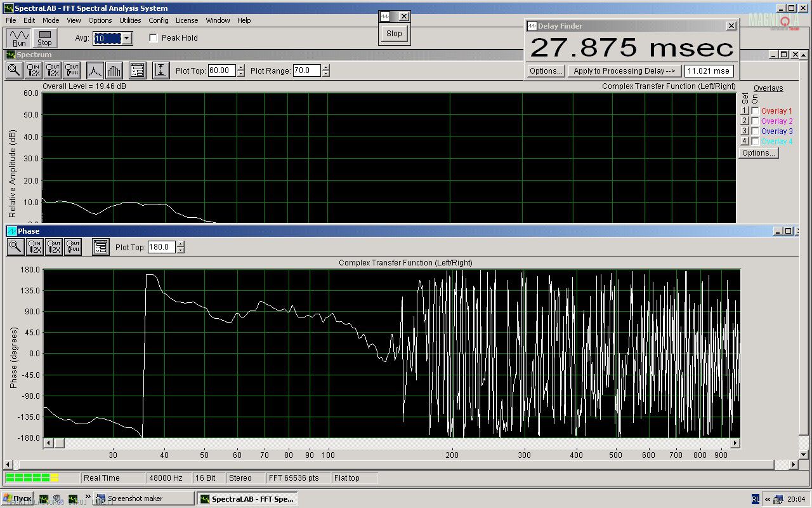Click Spectrum zoom out 2X icon
Viewport: 812px width, 508px height.
53,70
